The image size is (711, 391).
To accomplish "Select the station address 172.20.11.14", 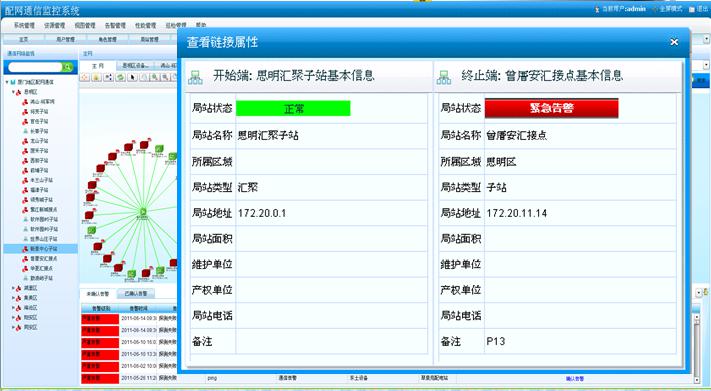I will click(x=516, y=213).
